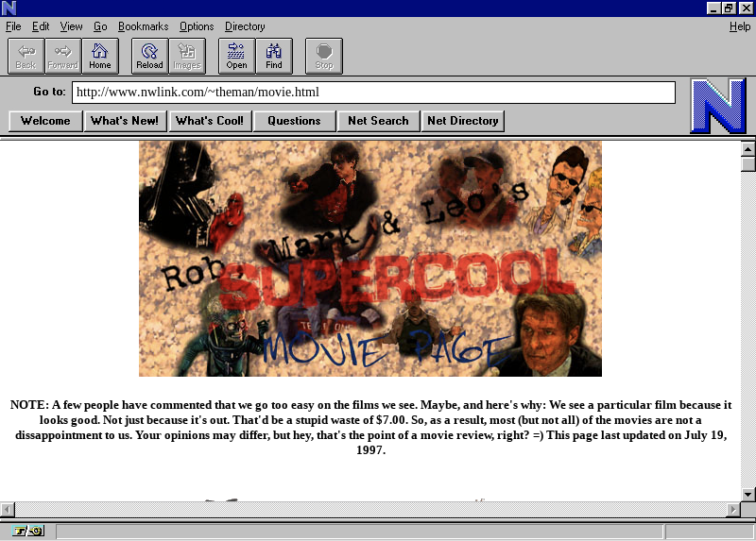Click the Netscape N logo

pos(717,106)
